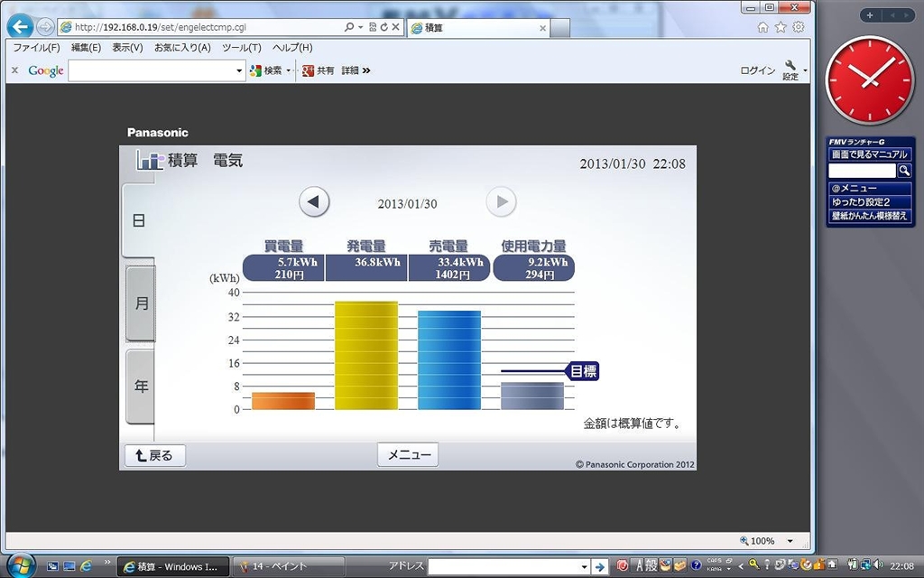Viewport: 924px width, 578px height.
Task: Switch to 14 - ペイント taskbar window
Action: tap(288, 567)
